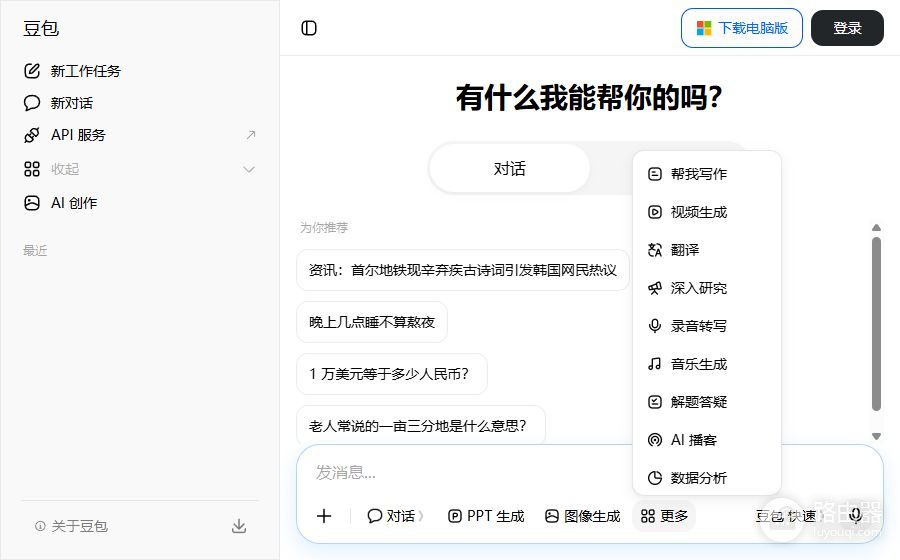Click the 帮我写作 writing icon
Screen dimensions: 900x560
point(654,174)
